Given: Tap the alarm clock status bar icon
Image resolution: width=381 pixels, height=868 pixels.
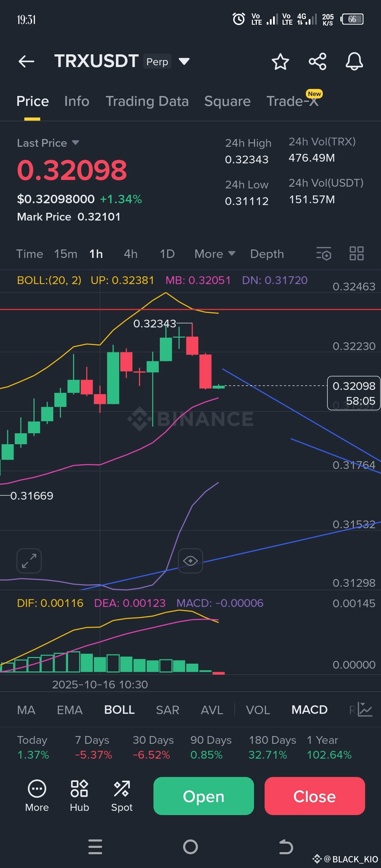Looking at the screenshot, I should point(239,19).
